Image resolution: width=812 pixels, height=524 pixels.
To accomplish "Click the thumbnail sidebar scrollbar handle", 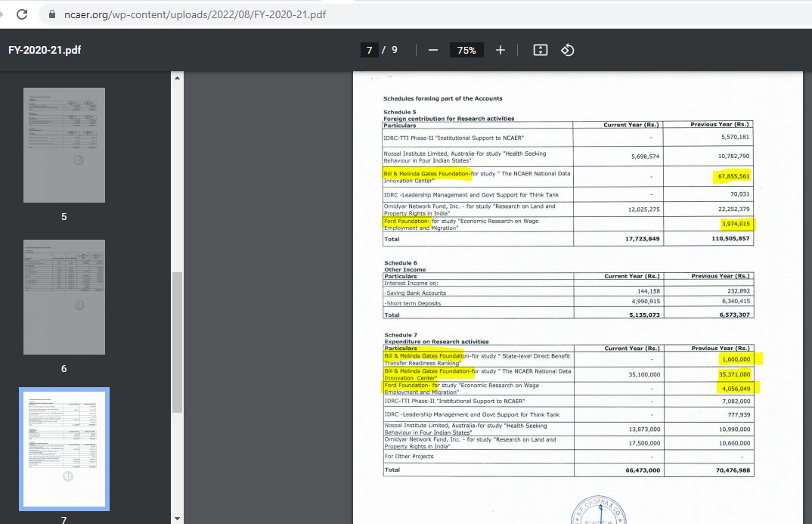I will [x=177, y=343].
